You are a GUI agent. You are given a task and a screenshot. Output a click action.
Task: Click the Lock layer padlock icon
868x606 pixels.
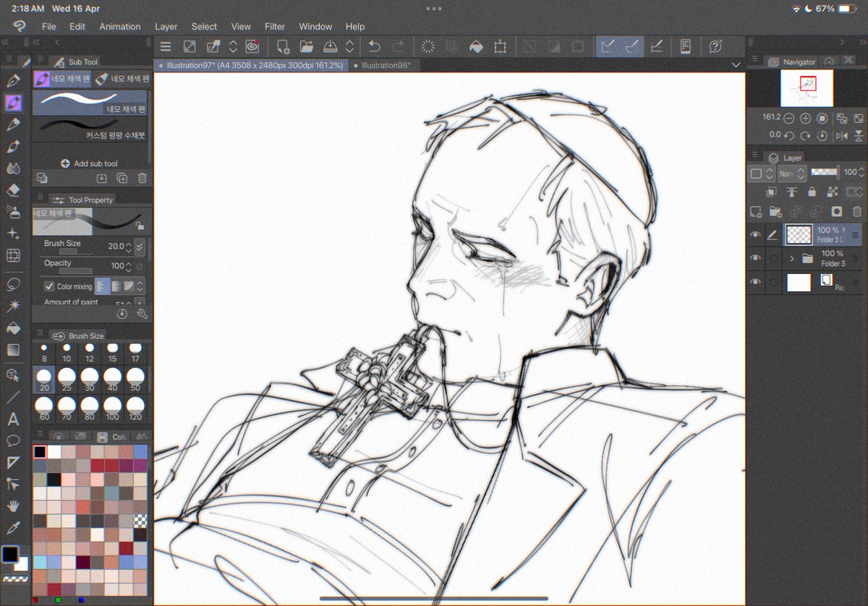click(812, 192)
